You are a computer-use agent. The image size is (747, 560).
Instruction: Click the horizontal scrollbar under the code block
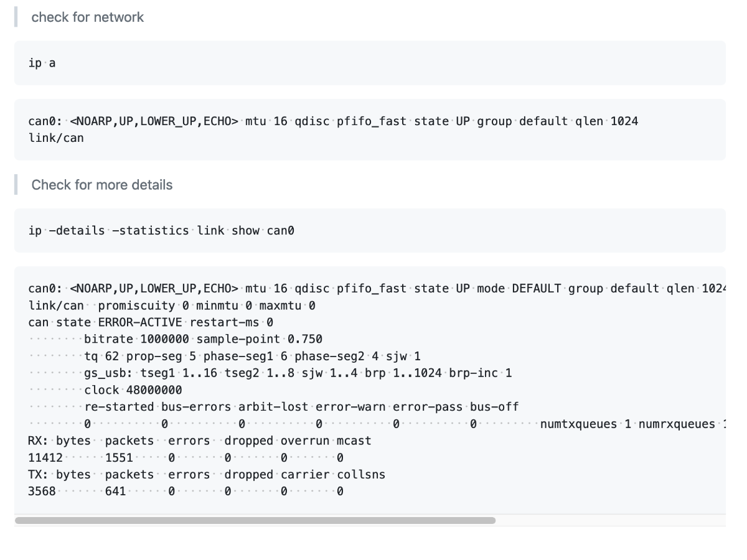255,520
